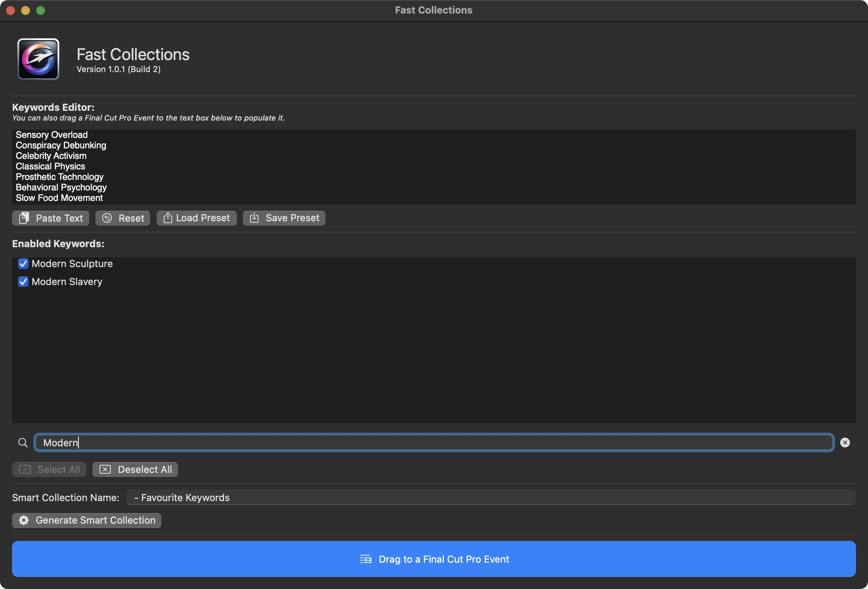Click the Load Preset button
The image size is (868, 589).
[x=196, y=218]
